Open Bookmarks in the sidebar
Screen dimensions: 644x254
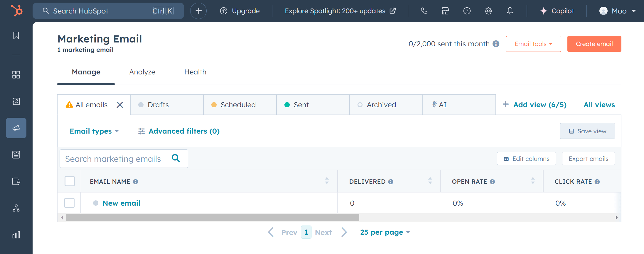(16, 35)
